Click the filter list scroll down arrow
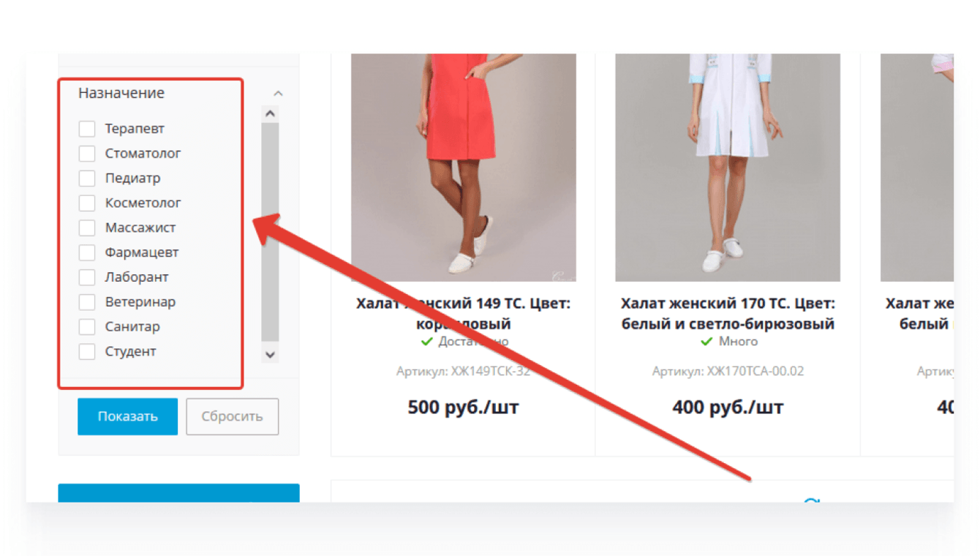980x556 pixels. tap(270, 355)
